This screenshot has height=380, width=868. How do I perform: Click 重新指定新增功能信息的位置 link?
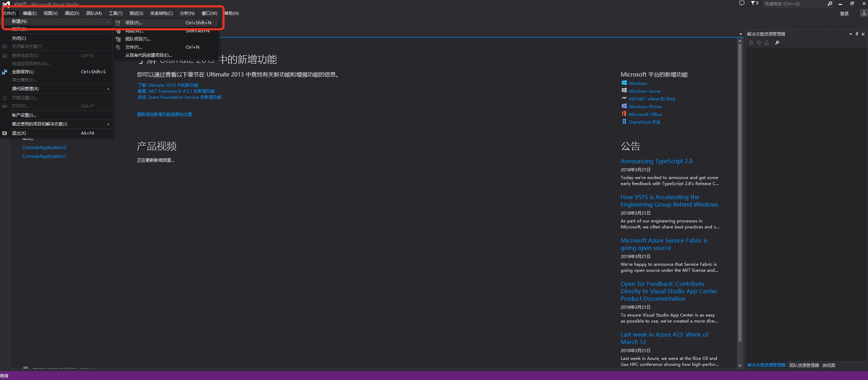click(x=165, y=115)
